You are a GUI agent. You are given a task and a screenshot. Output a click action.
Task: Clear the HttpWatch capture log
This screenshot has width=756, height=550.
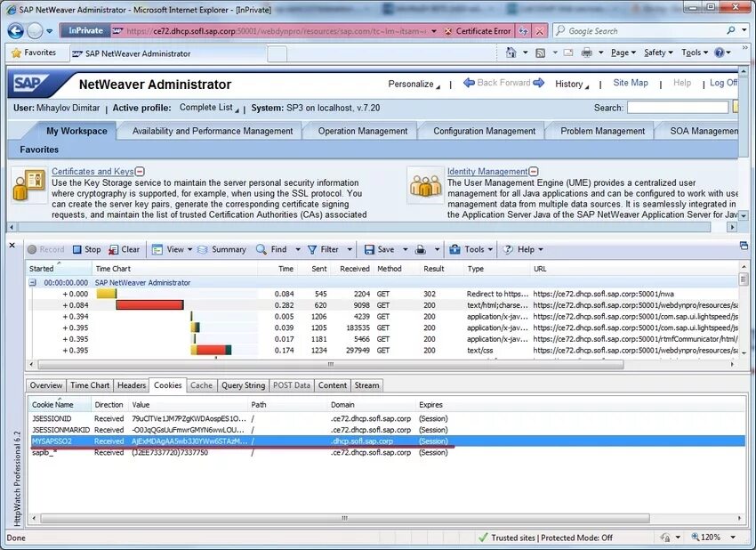point(125,249)
